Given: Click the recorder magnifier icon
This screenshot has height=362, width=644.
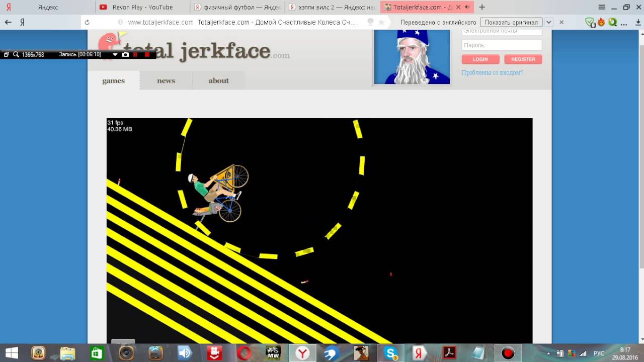Looking at the screenshot, I should click(x=16, y=54).
